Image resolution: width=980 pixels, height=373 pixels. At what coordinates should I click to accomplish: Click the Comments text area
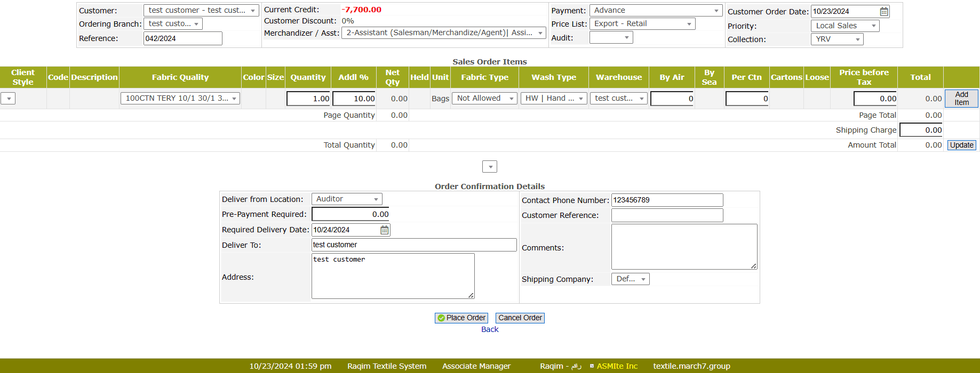[x=683, y=246]
